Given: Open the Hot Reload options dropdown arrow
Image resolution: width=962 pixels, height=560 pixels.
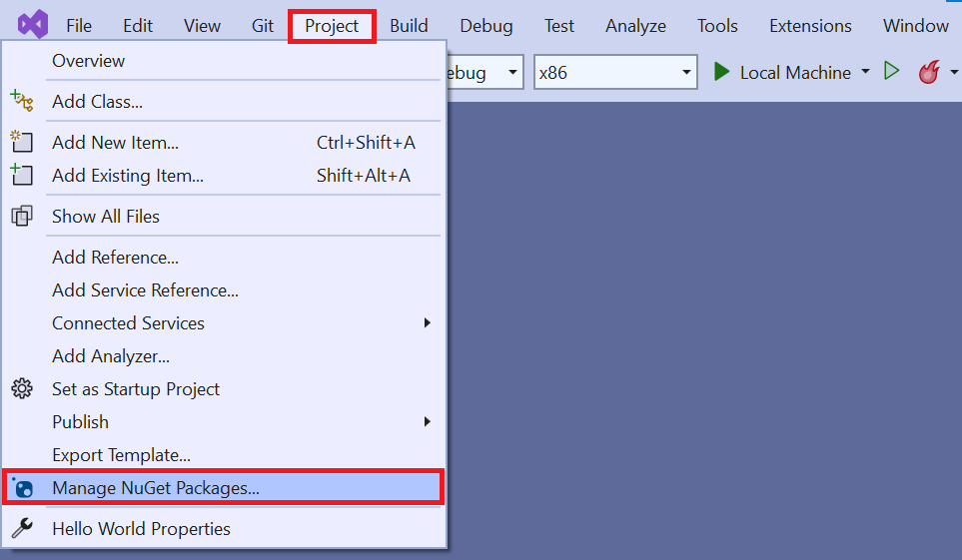Looking at the screenshot, I should 954,72.
